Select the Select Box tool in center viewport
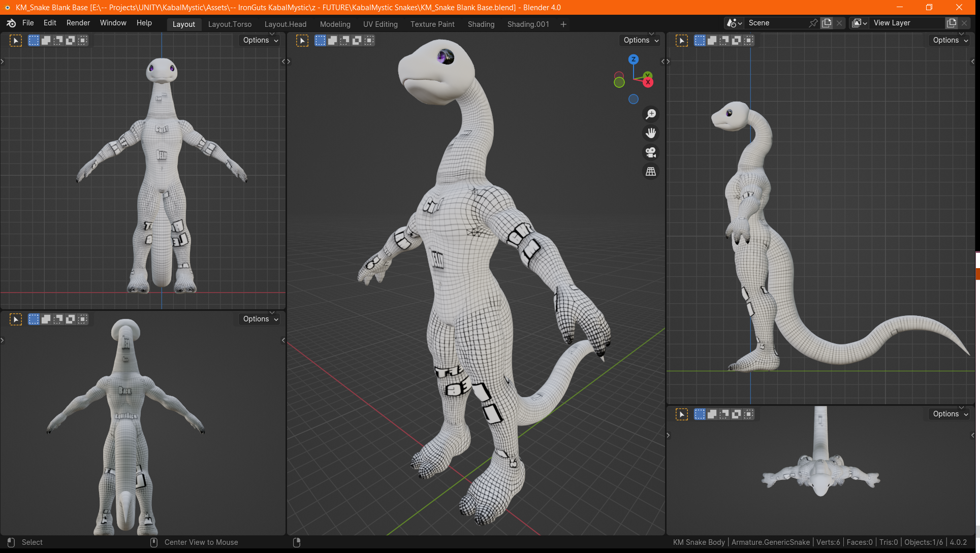Screen dimensions: 980x553 pos(302,41)
